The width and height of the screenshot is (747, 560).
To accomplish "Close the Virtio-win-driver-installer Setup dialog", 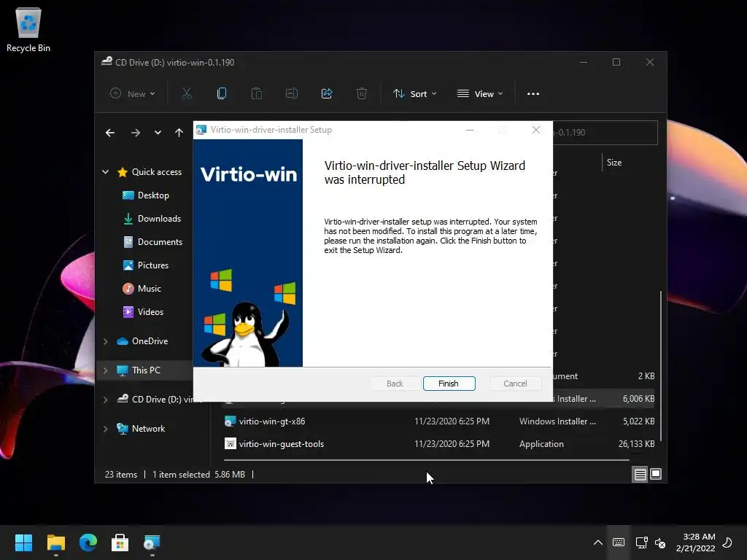I will (536, 130).
